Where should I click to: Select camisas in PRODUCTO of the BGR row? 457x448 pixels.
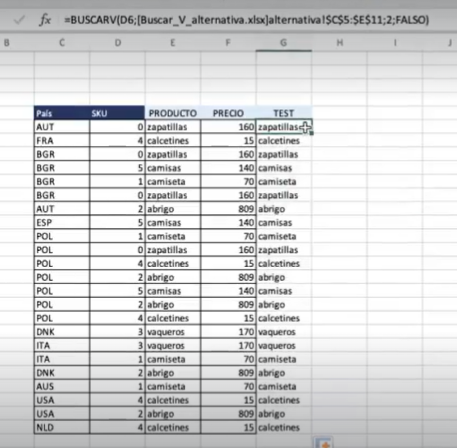[173, 168]
